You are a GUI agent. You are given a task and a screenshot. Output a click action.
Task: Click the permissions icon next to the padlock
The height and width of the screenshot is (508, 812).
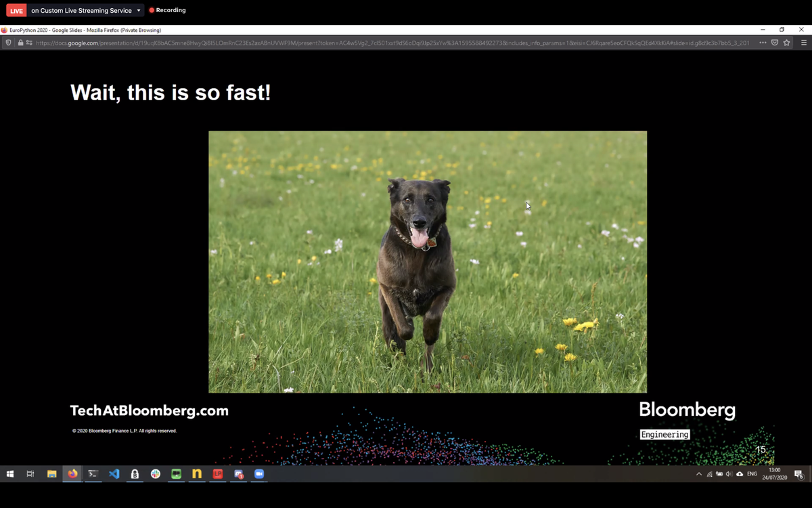pos(29,43)
